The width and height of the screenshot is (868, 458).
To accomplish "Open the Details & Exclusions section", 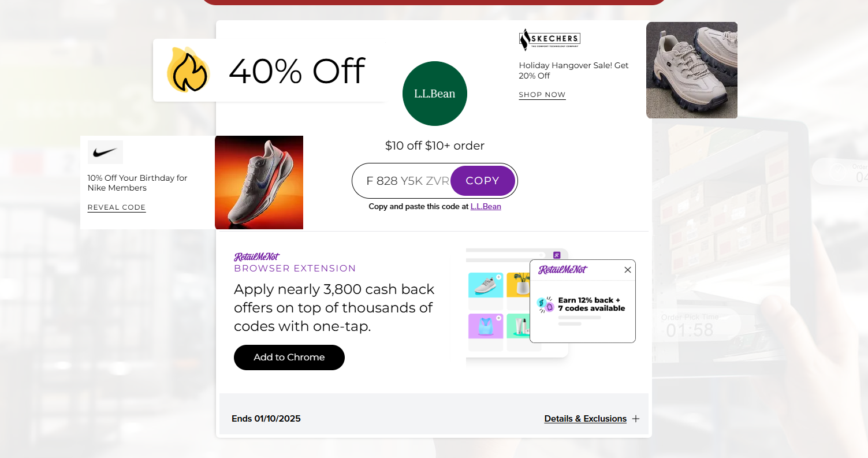I will (585, 419).
